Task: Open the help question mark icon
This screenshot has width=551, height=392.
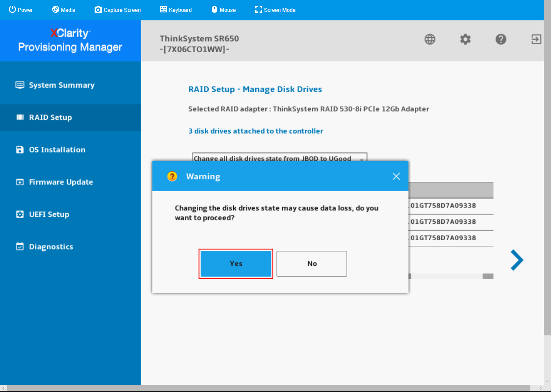Action: 501,39
